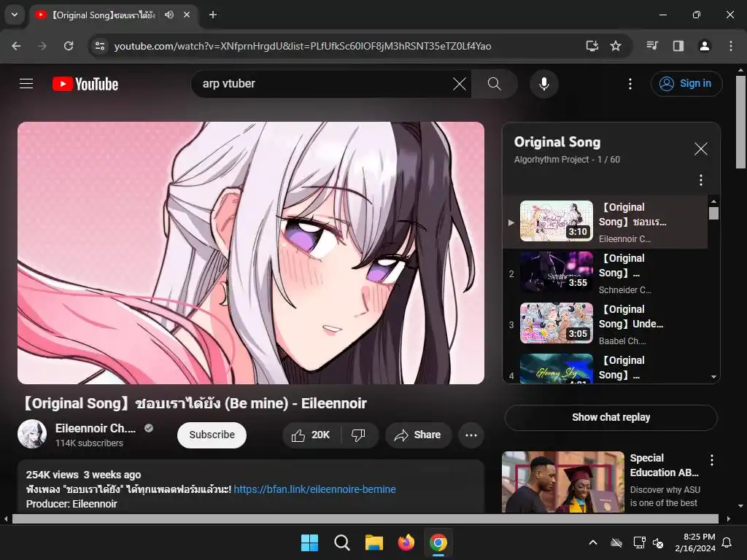Subscribe to Eileennoir channel

point(212,435)
